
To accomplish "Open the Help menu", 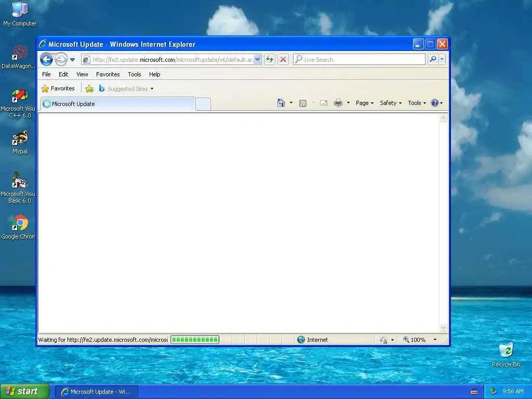I will click(154, 74).
